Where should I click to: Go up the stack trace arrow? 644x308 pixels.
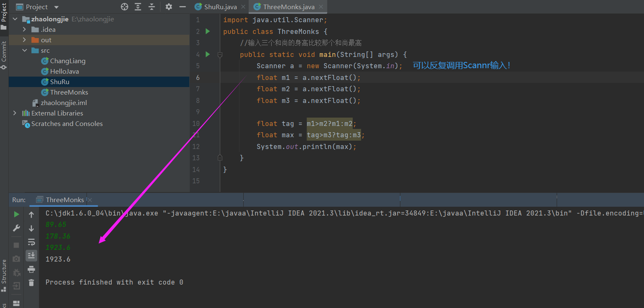(31, 214)
